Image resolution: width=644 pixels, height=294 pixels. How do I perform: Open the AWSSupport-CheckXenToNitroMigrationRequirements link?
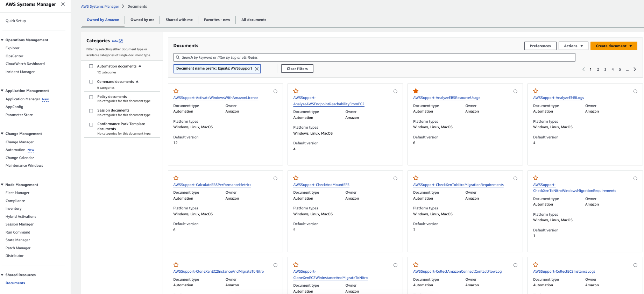pyautogui.click(x=458, y=185)
